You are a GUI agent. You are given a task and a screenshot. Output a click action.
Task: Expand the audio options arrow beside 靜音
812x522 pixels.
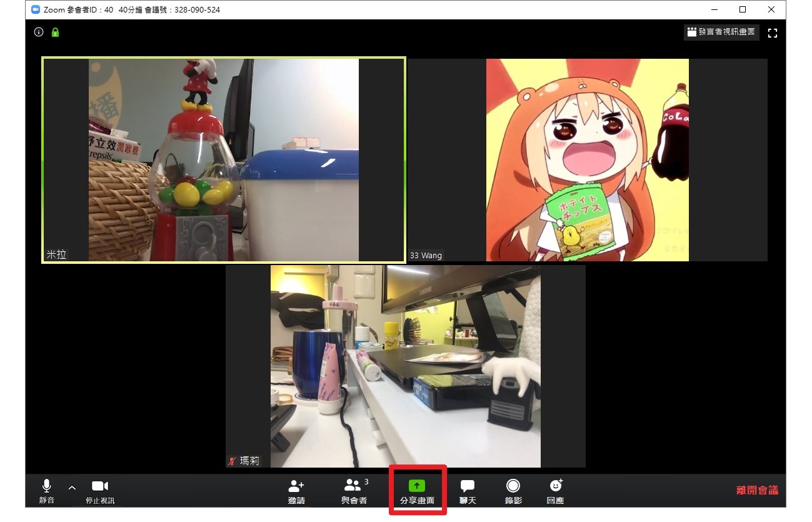pos(72,488)
